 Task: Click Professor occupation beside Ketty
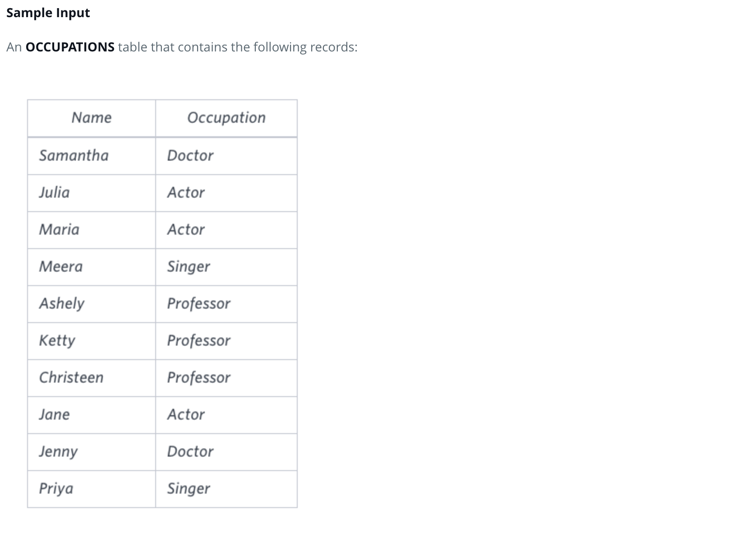(x=226, y=341)
